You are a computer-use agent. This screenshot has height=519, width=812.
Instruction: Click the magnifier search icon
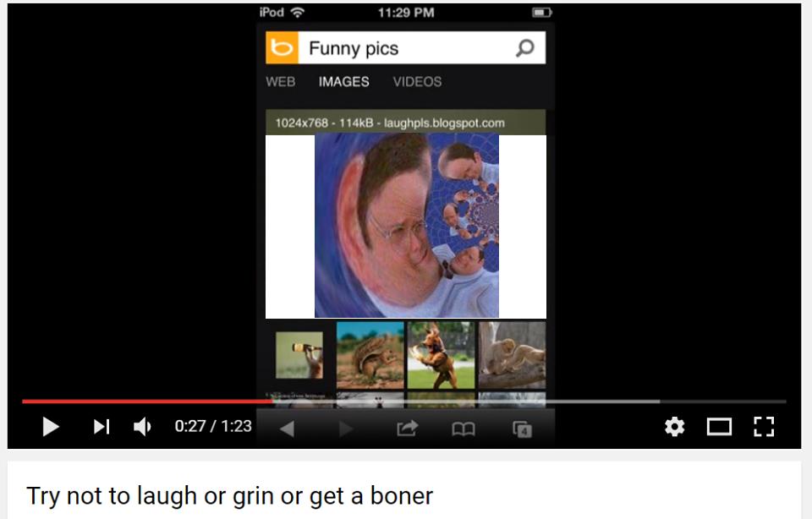click(x=525, y=48)
